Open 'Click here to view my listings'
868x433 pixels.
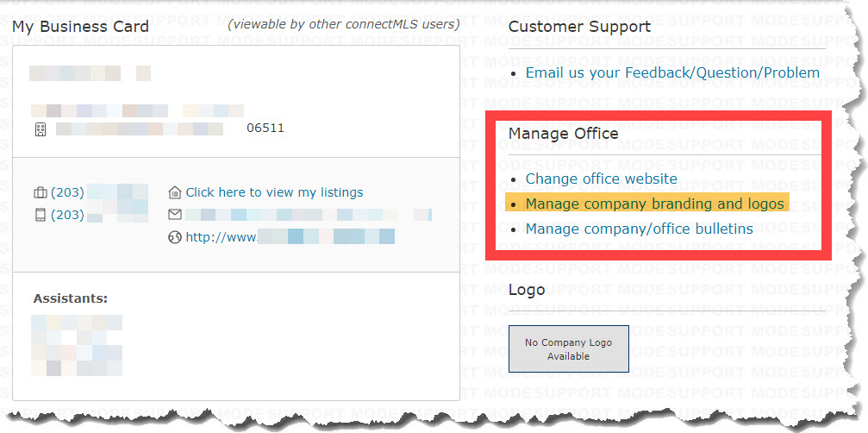coord(275,192)
